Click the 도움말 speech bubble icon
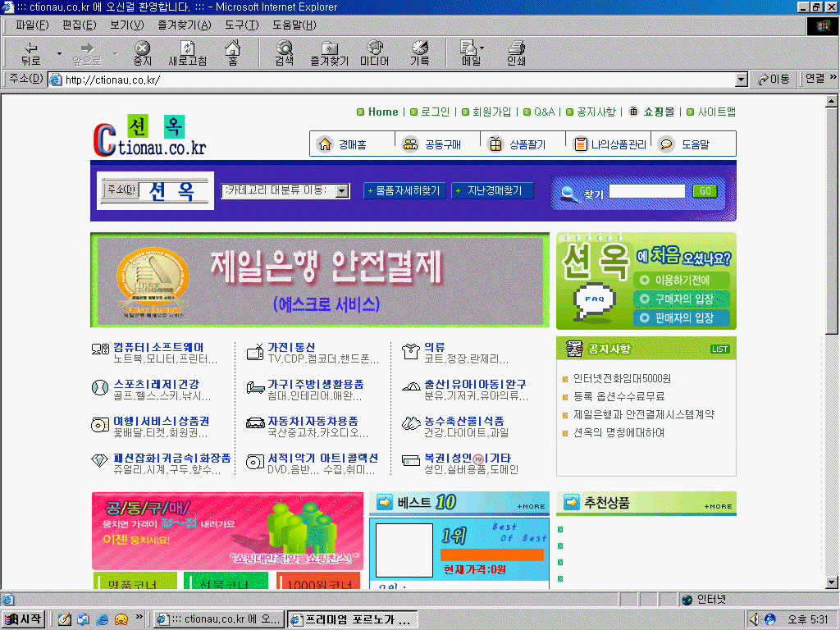840x630 pixels. click(x=666, y=144)
